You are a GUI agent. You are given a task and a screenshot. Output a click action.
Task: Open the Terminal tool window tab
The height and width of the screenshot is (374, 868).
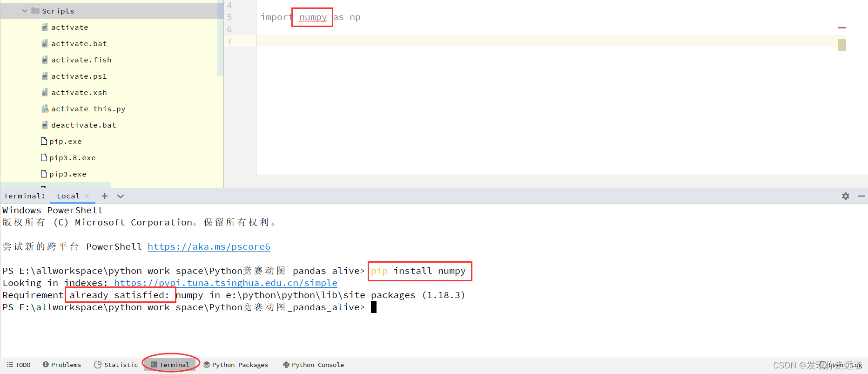170,365
